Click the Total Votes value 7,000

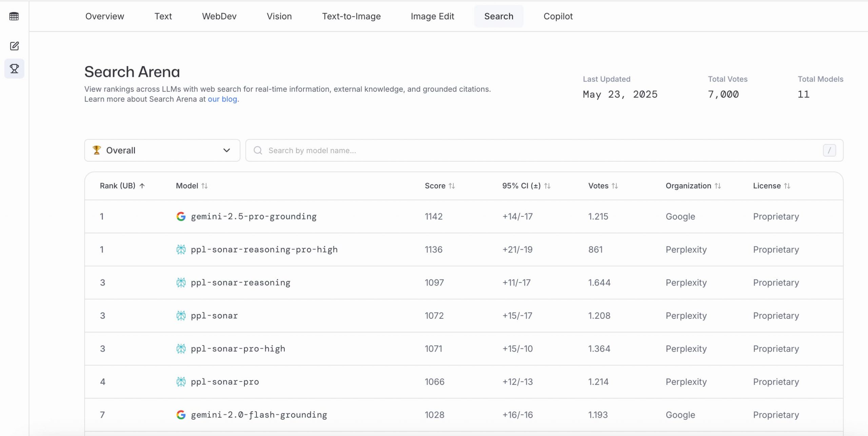pos(723,94)
